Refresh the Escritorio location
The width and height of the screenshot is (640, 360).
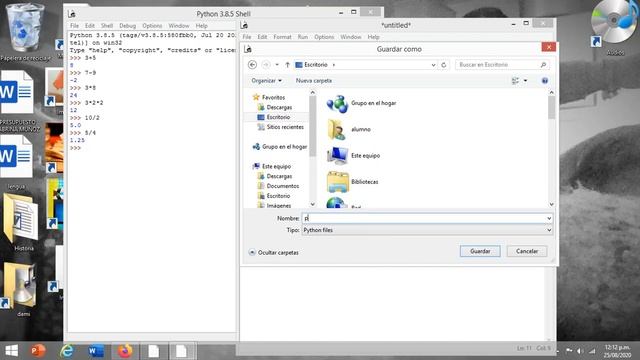444,64
